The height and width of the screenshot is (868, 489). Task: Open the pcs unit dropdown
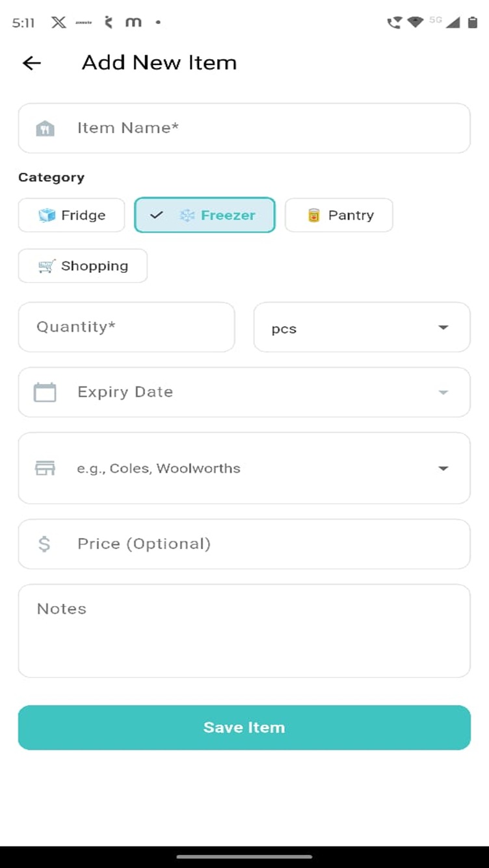click(362, 327)
